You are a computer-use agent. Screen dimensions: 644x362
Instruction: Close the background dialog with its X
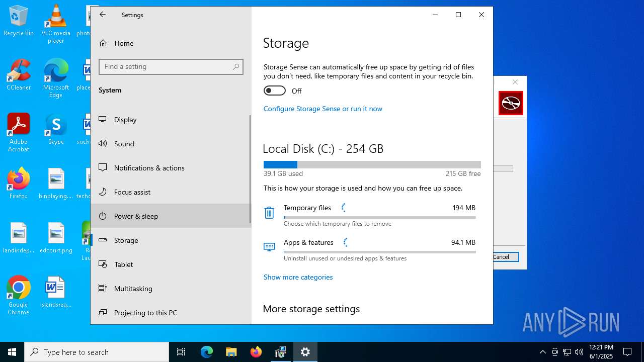tap(515, 82)
